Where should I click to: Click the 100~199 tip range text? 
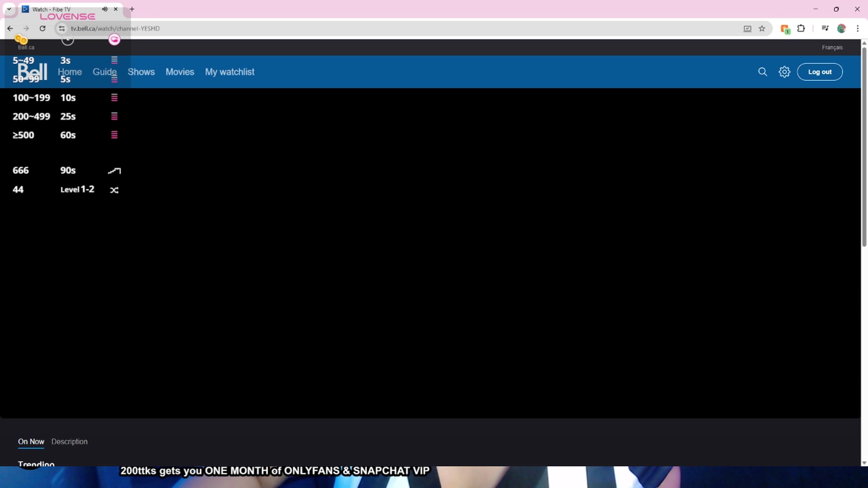[31, 98]
